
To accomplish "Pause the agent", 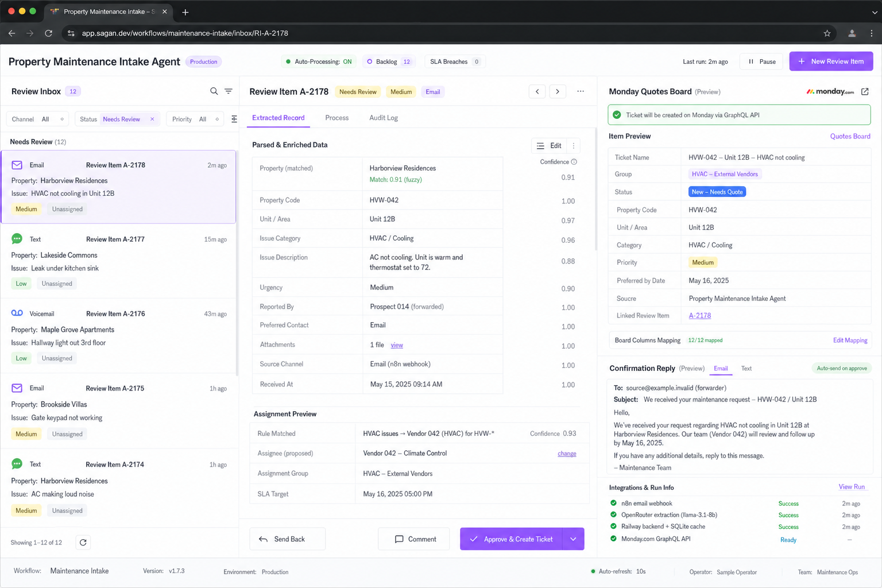I will click(x=761, y=61).
